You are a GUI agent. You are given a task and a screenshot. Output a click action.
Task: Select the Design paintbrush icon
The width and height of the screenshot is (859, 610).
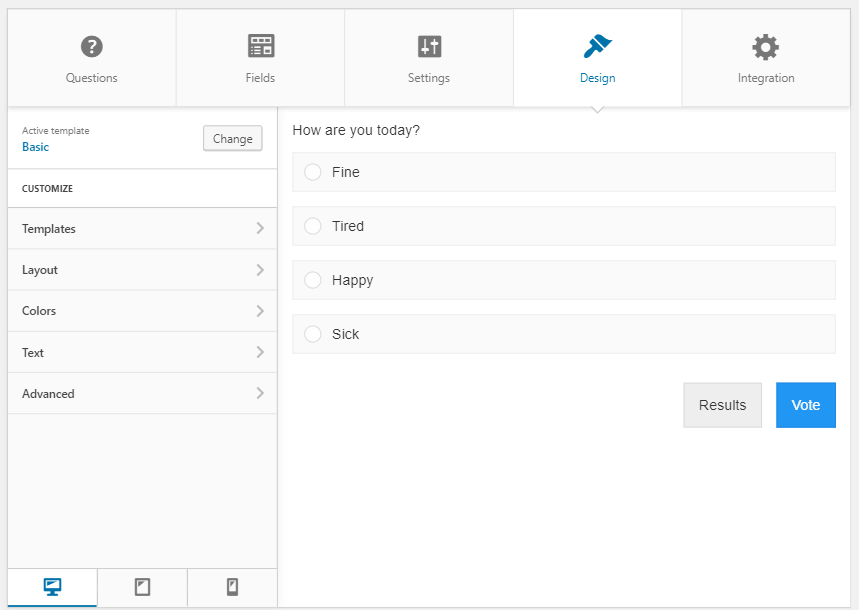point(597,46)
